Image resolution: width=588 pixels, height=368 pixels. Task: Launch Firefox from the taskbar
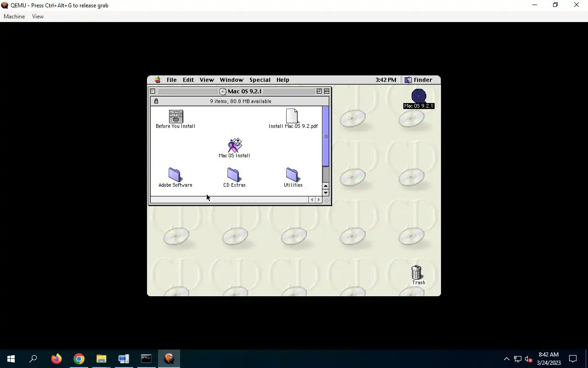click(57, 359)
